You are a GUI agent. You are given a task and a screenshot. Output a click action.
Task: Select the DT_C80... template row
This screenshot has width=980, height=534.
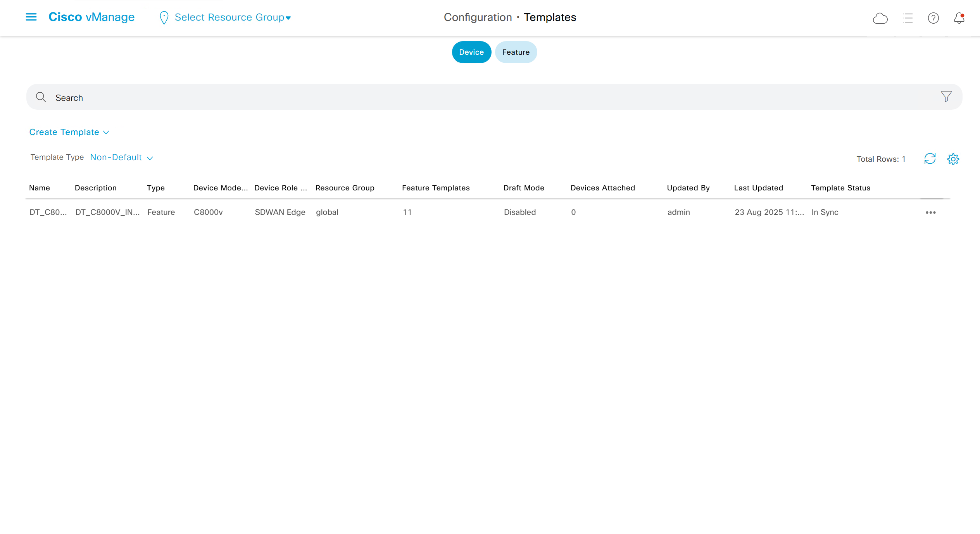tap(48, 213)
